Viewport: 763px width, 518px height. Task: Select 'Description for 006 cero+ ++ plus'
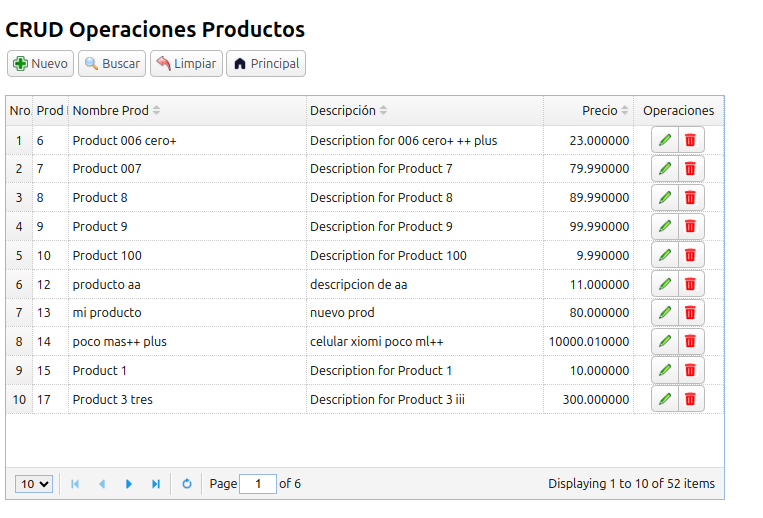425,141
